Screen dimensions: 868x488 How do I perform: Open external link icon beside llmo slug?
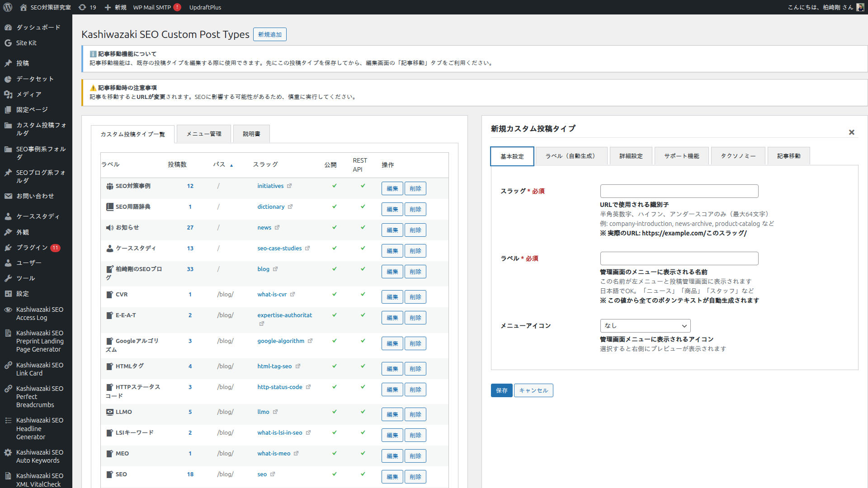pyautogui.click(x=275, y=412)
